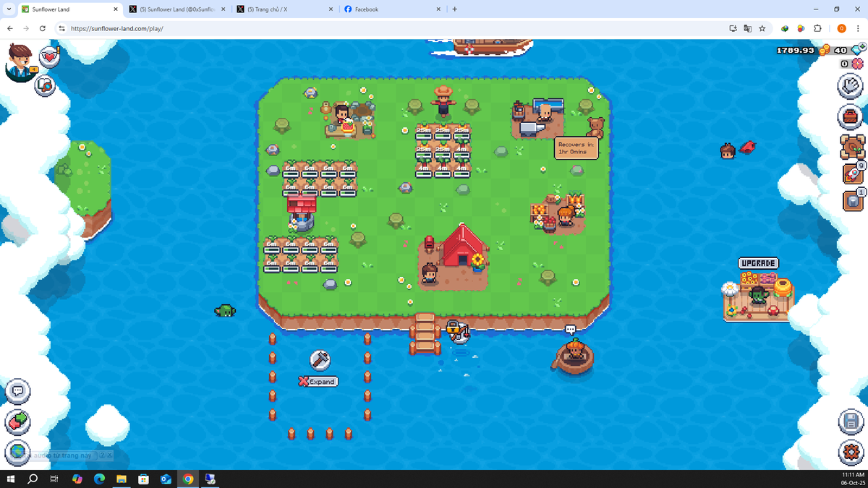Select the Sunflower Land game tab
The image size is (868, 488).
(69, 9)
